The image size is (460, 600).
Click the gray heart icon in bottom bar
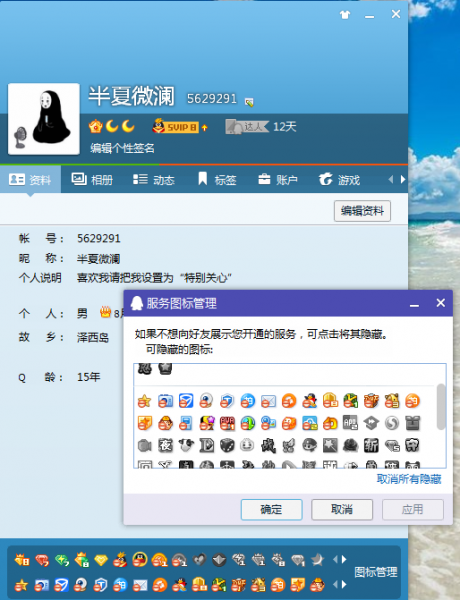pos(199,560)
